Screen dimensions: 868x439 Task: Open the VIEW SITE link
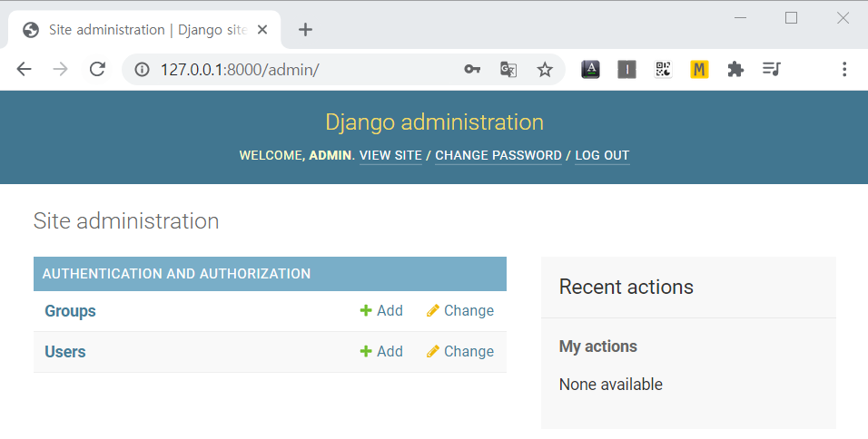[390, 155]
